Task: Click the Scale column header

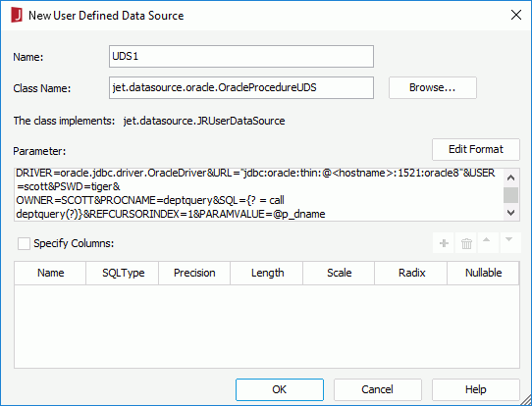Action: pos(339,273)
